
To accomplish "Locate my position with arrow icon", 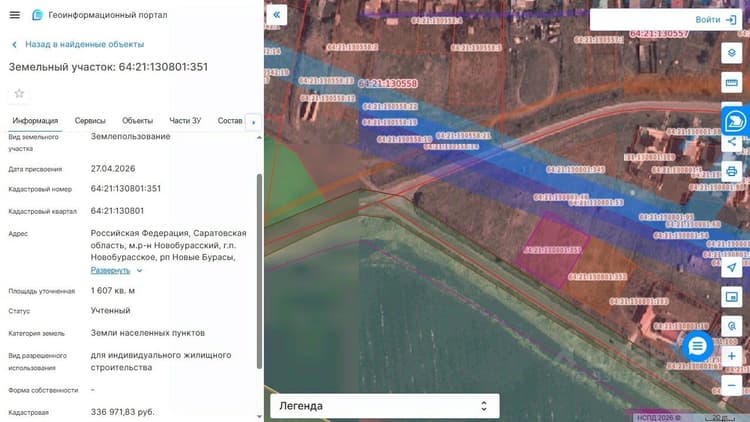I will pos(731,267).
